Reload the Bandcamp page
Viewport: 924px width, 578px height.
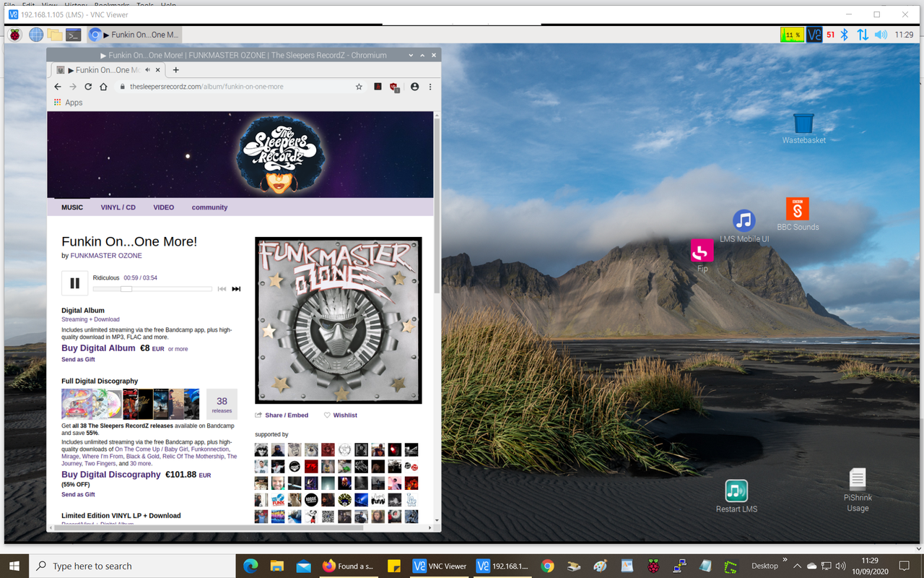tap(88, 87)
